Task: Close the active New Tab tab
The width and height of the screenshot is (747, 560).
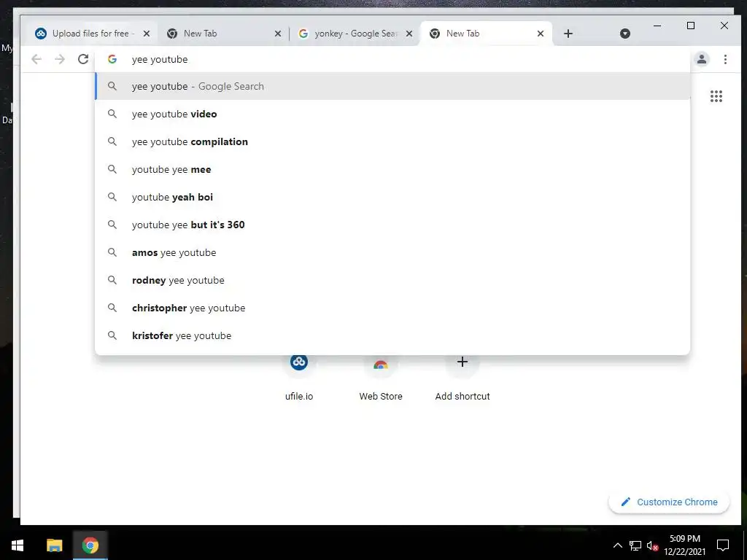Action: pos(541,34)
